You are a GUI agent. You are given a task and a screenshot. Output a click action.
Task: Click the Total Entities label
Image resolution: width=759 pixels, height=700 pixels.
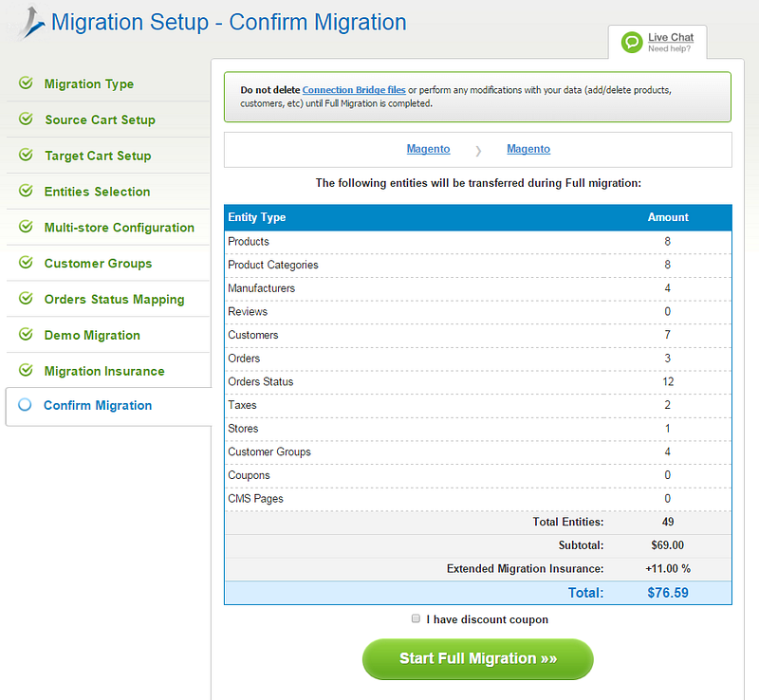[568, 522]
